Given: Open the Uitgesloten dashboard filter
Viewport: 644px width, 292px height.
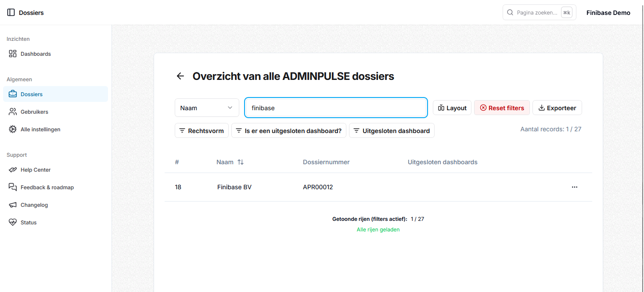Looking at the screenshot, I should click(392, 130).
